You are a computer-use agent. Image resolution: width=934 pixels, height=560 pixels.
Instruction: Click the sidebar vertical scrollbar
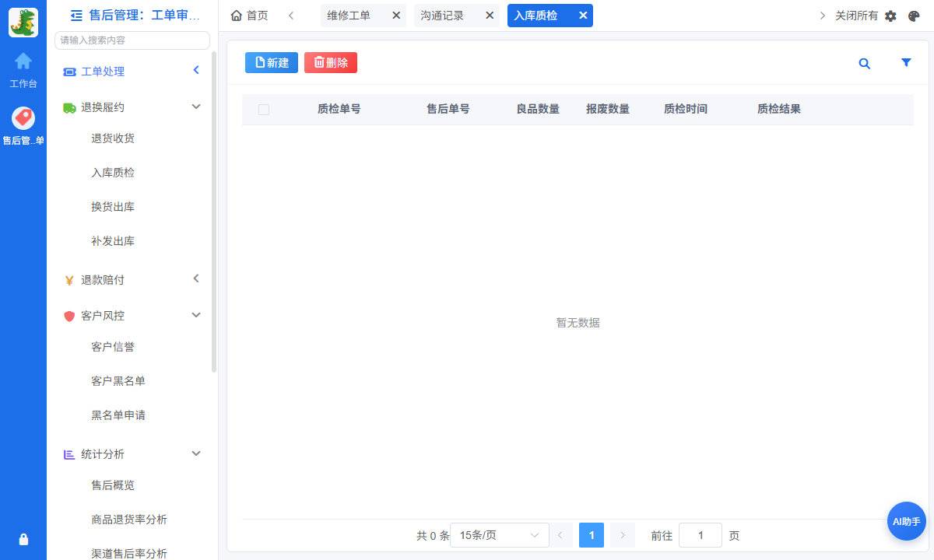tap(214, 212)
